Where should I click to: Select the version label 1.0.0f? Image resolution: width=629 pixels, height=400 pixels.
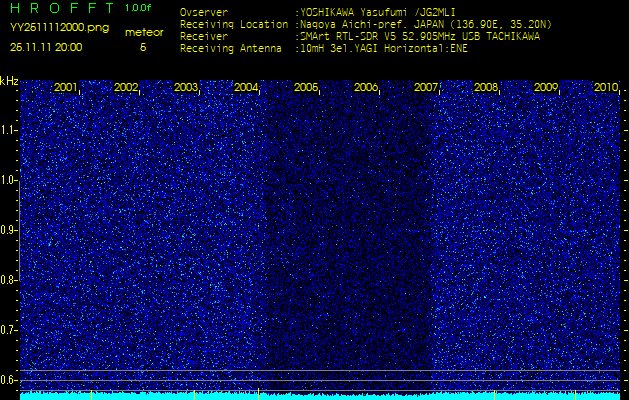pos(138,8)
